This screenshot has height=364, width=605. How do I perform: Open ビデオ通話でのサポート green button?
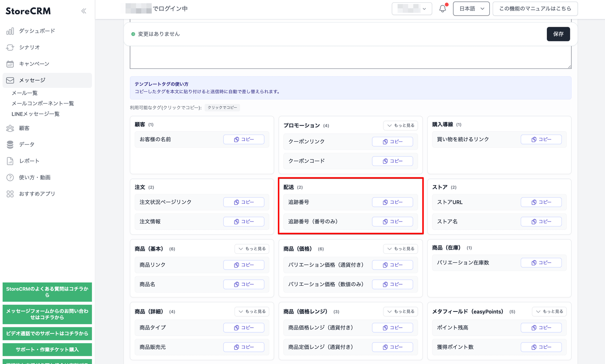[x=47, y=333]
